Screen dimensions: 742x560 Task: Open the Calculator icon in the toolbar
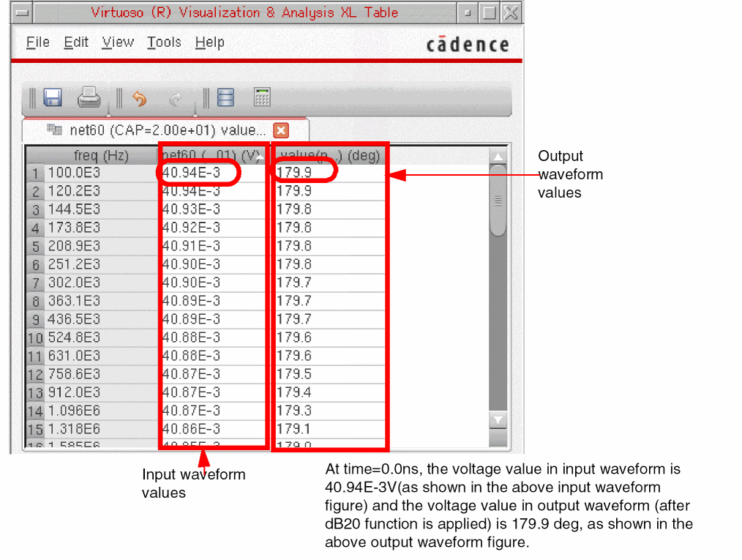262,97
